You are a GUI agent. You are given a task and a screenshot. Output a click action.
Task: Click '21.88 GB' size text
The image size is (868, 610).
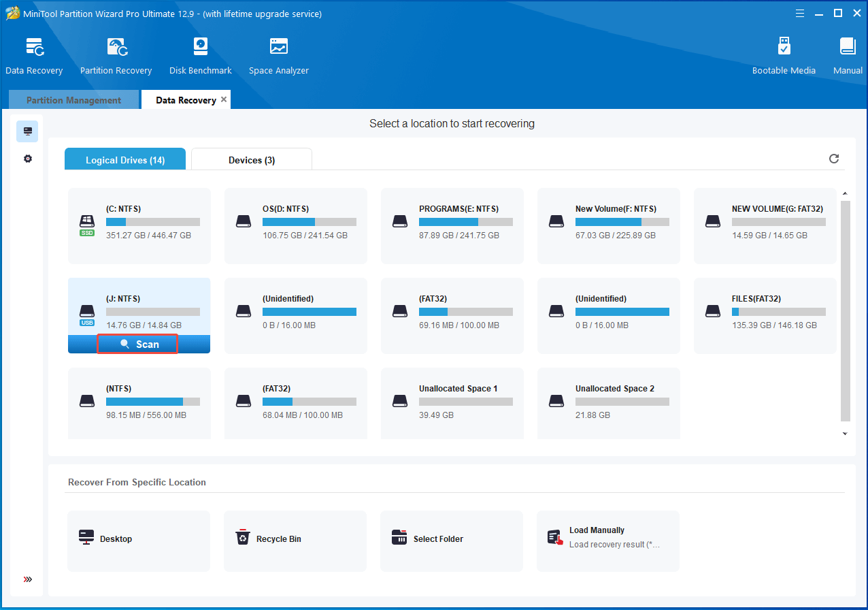pos(592,415)
